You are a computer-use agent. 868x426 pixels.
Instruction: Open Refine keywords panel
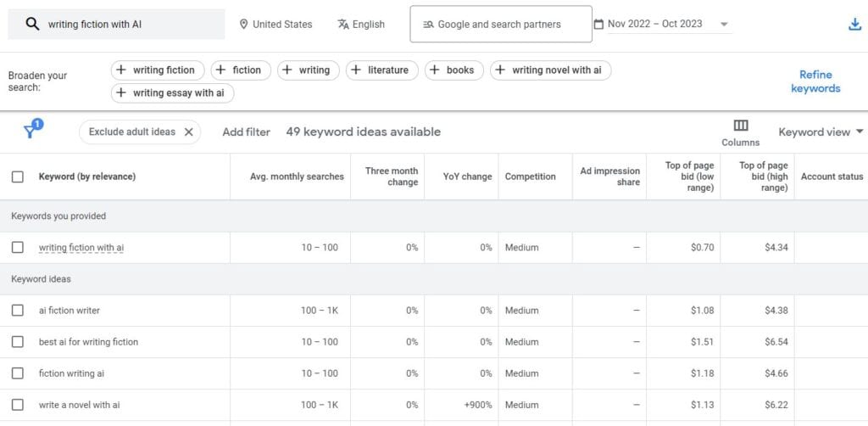(x=815, y=81)
